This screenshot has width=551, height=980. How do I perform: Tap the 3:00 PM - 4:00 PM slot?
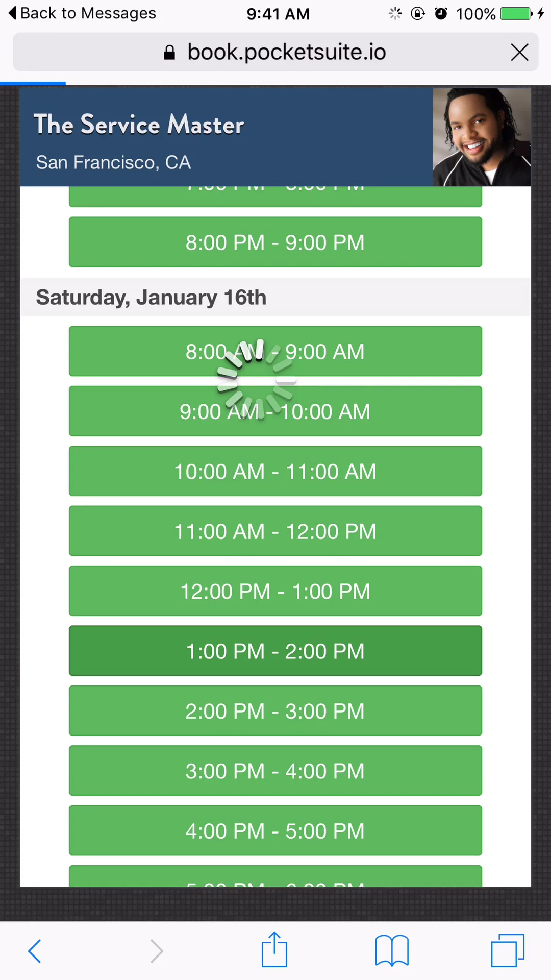tap(275, 771)
